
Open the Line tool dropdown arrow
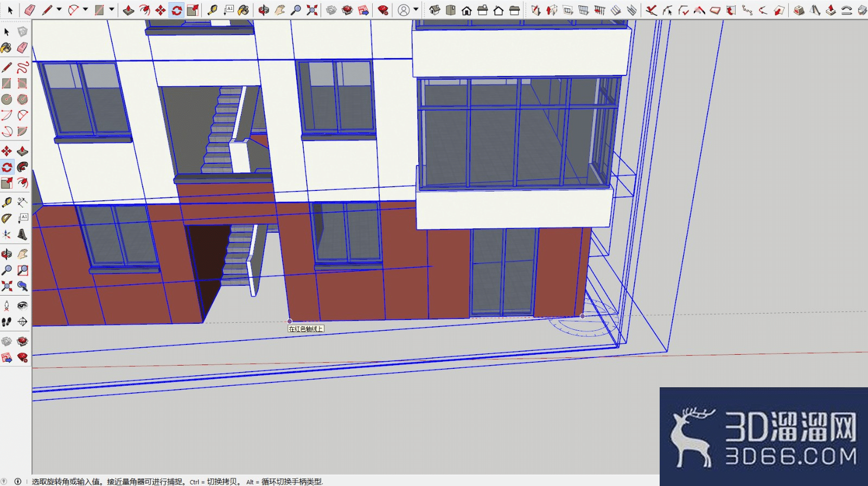pyautogui.click(x=59, y=10)
